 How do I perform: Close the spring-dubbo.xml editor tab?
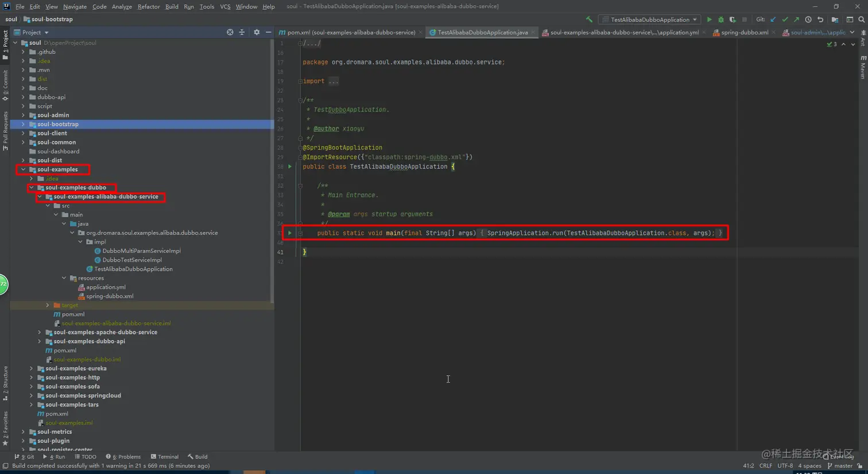pos(774,33)
